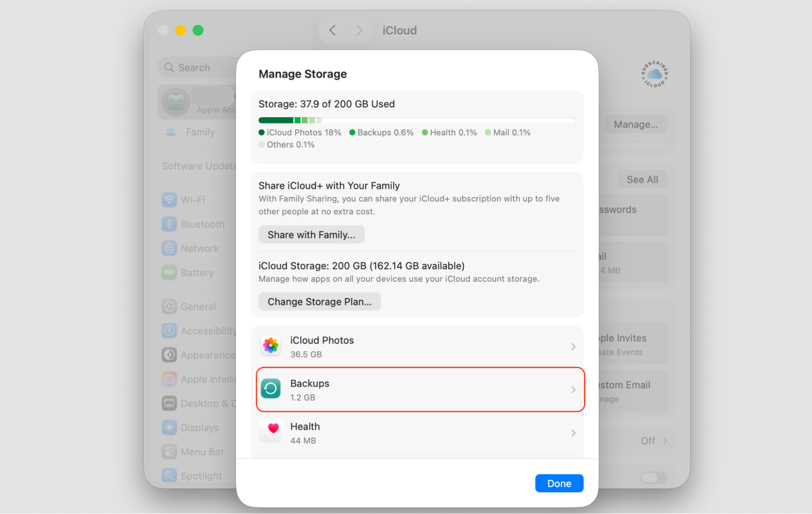Click the '36.5 GB' iCloud Photos size
This screenshot has width=812, height=514.
pos(306,354)
